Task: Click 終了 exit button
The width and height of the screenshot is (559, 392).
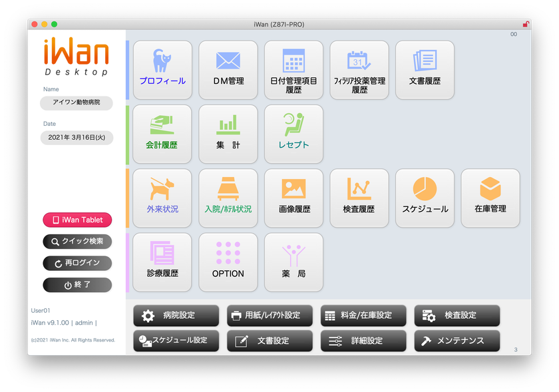Action: [77, 285]
